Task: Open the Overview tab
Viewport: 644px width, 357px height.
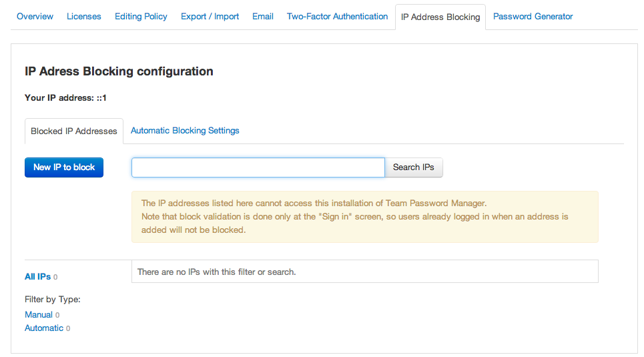Action: 35,17
